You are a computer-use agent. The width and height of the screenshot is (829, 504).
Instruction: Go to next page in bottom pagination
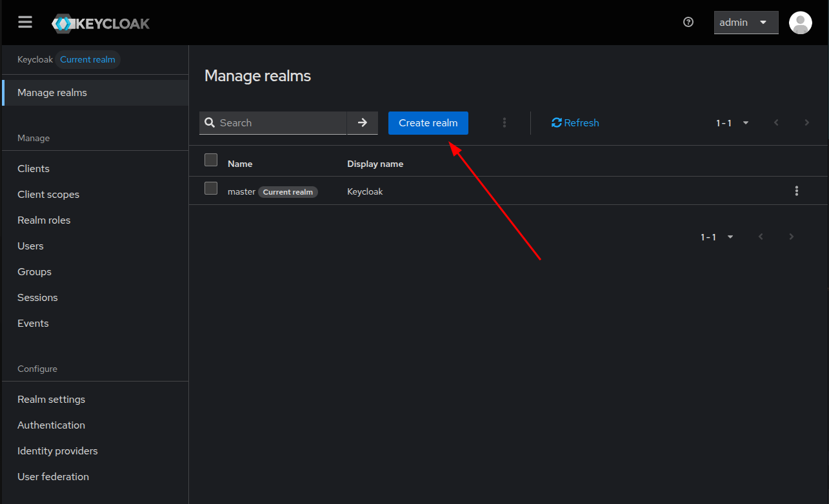click(x=792, y=237)
